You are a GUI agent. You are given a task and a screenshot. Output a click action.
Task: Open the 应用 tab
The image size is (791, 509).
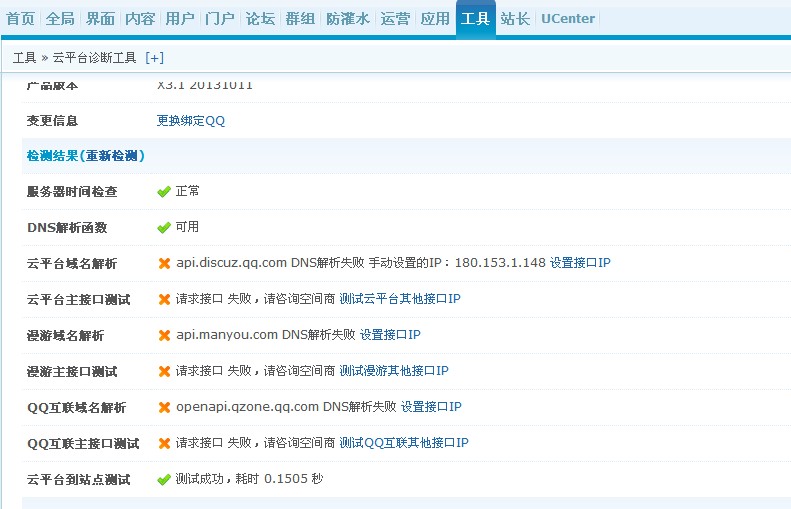435,19
